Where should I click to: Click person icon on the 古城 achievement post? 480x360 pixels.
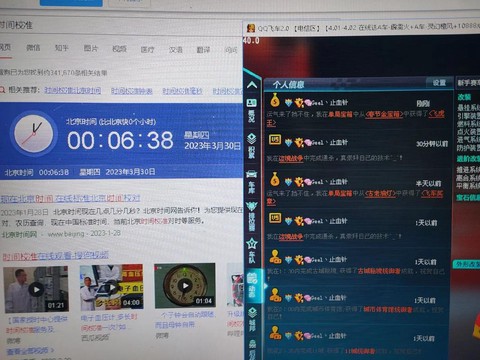[x=275, y=257]
